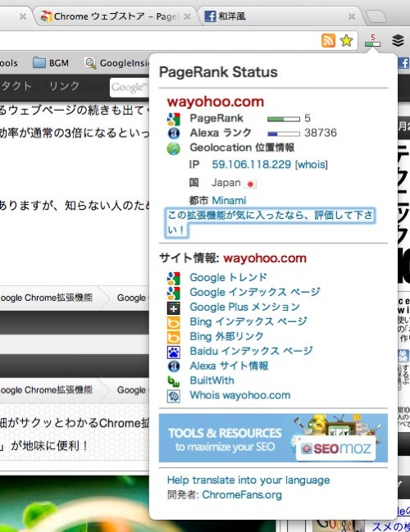Screen dimensions: 410x532
Task: Bookmark page with the yellow star icon
Action: [346, 41]
